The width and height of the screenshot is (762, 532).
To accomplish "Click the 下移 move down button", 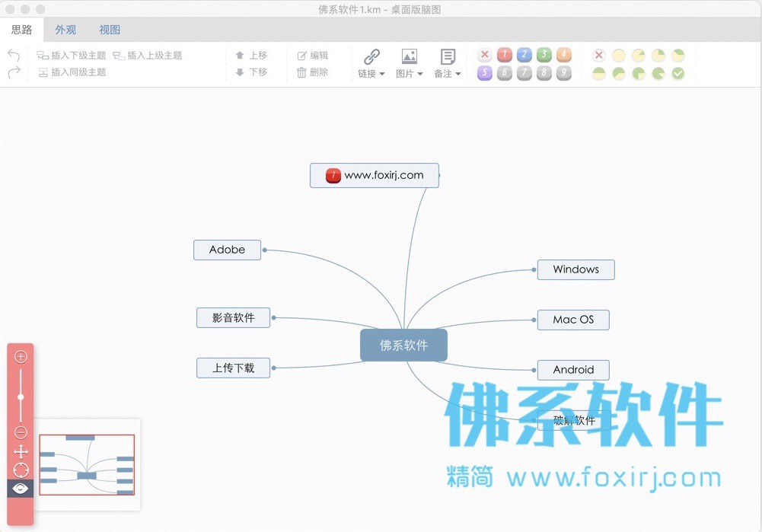I will pyautogui.click(x=251, y=72).
